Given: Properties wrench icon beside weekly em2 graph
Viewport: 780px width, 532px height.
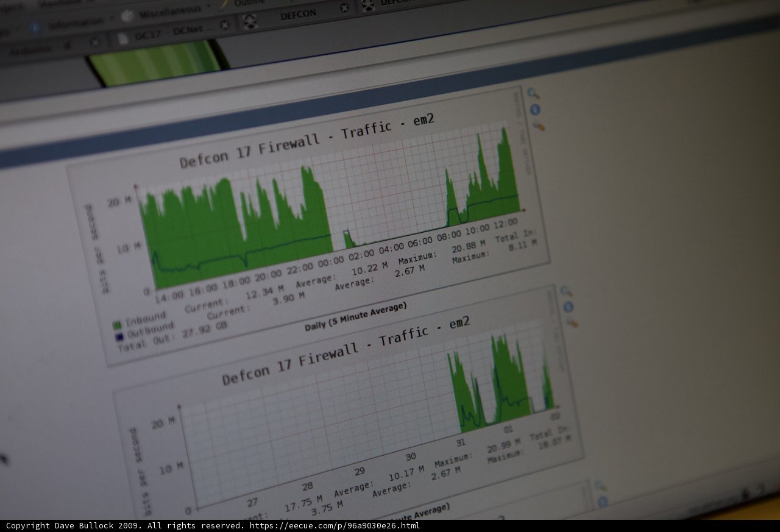Looking at the screenshot, I should point(572,322).
